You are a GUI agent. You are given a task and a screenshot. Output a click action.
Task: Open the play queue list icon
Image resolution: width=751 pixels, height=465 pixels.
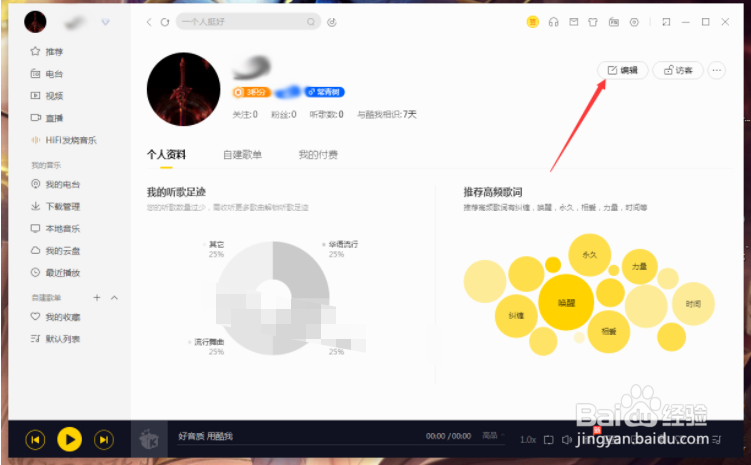(717, 439)
